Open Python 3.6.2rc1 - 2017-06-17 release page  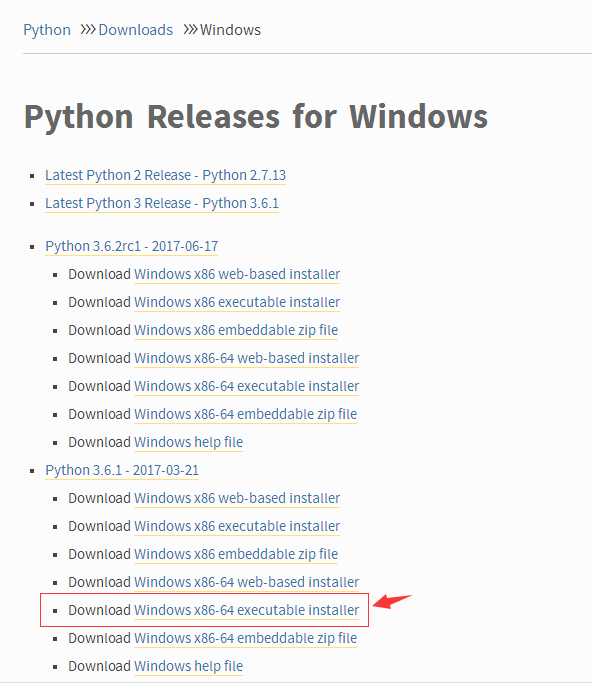(x=131, y=246)
